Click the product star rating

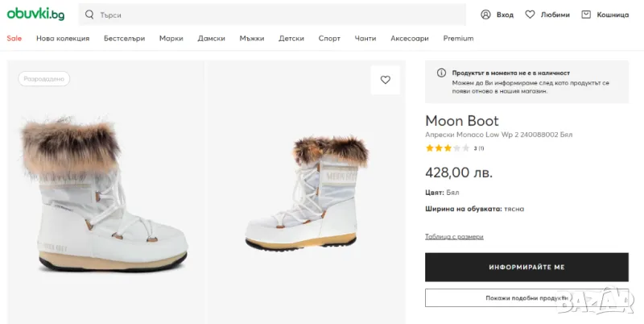click(x=447, y=148)
